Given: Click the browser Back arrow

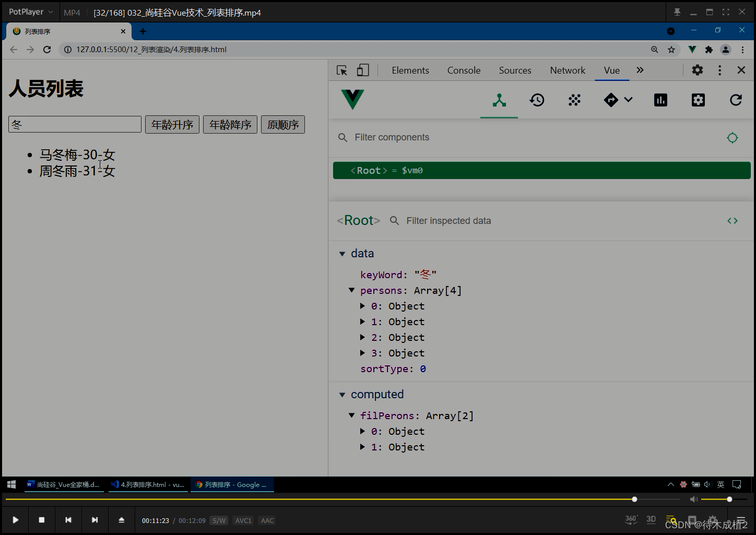Looking at the screenshot, I should 14,50.
